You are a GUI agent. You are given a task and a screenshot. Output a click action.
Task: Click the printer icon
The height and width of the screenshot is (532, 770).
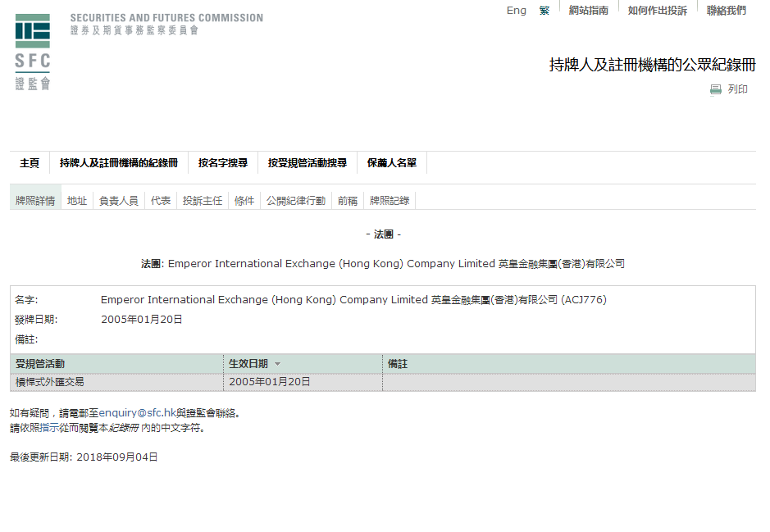[716, 89]
